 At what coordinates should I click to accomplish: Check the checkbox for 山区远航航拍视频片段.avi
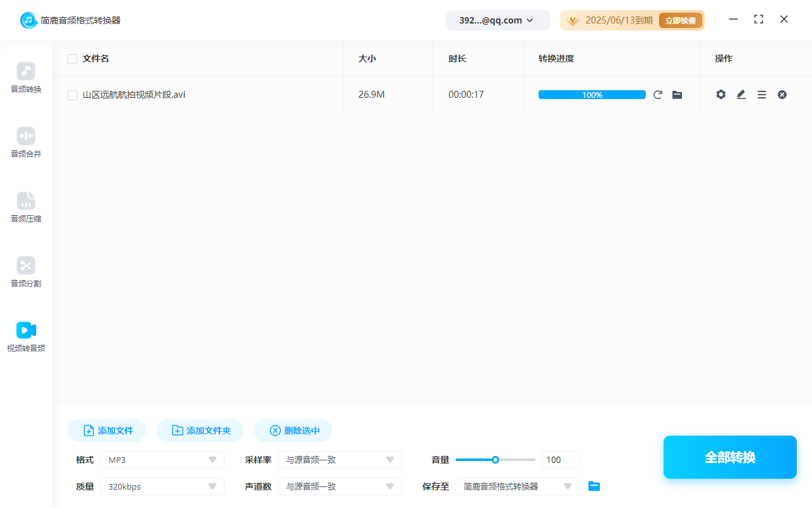click(x=72, y=94)
